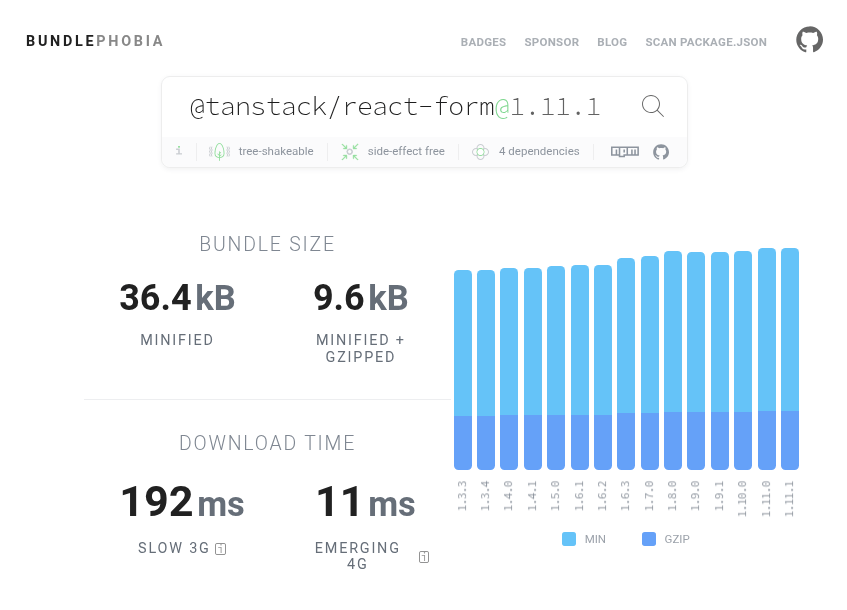Click the BUNDLEPHOBIA logo
The image size is (847, 610).
[x=94, y=41]
